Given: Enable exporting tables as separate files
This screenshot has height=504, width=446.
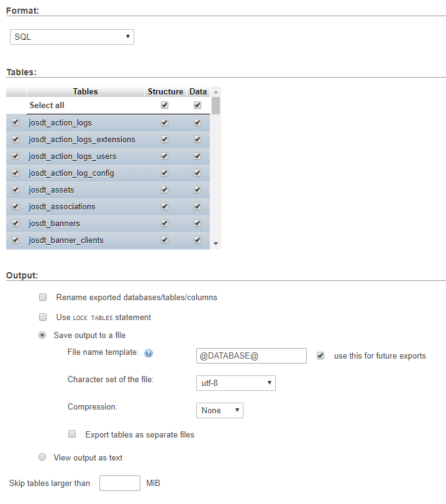Looking at the screenshot, I should 72,434.
